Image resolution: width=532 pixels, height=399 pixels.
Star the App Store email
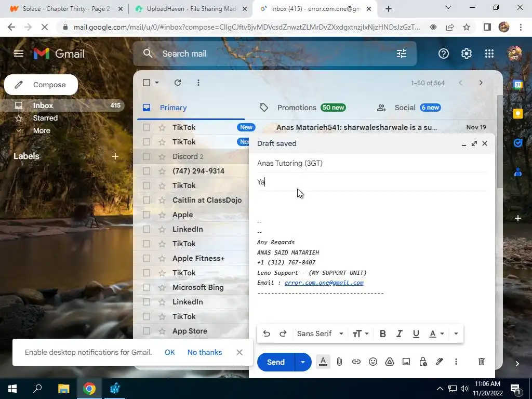[162, 331]
